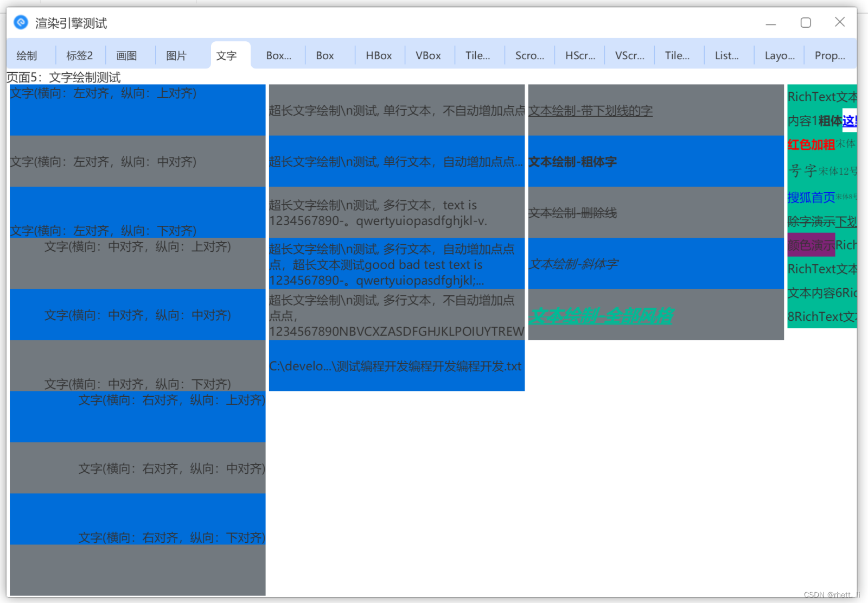The width and height of the screenshot is (868, 603).
Task: Select the List... tab
Action: pos(727,55)
